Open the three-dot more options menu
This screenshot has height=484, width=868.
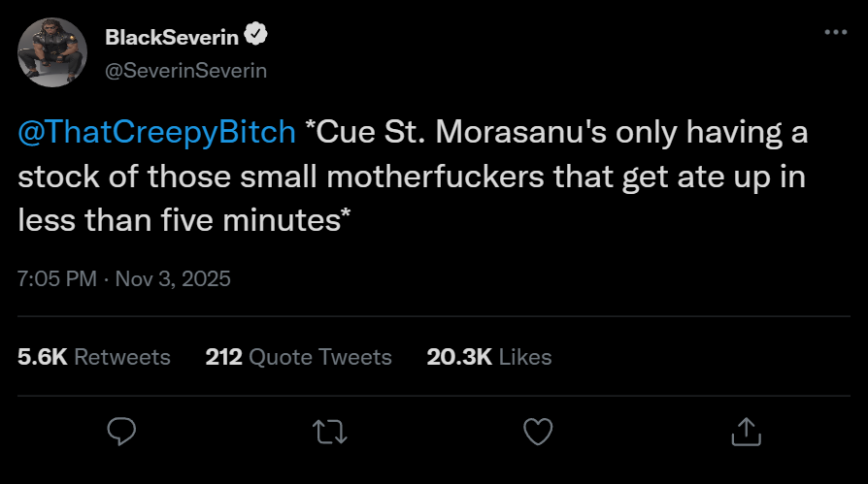click(x=835, y=32)
